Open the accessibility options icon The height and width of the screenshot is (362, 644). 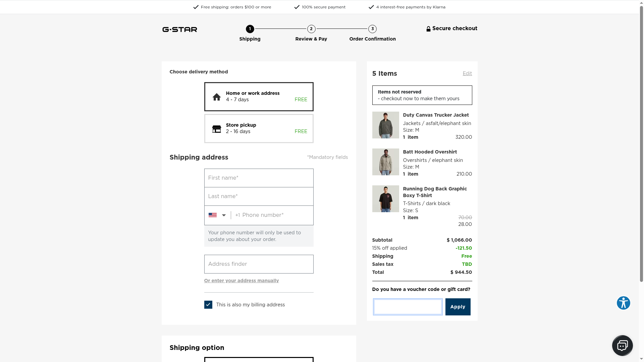[x=623, y=303]
